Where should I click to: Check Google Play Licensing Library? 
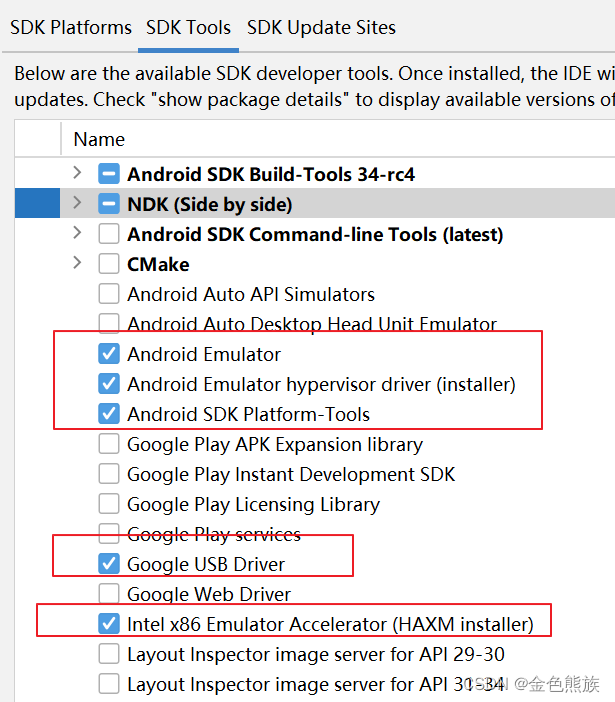click(109, 504)
